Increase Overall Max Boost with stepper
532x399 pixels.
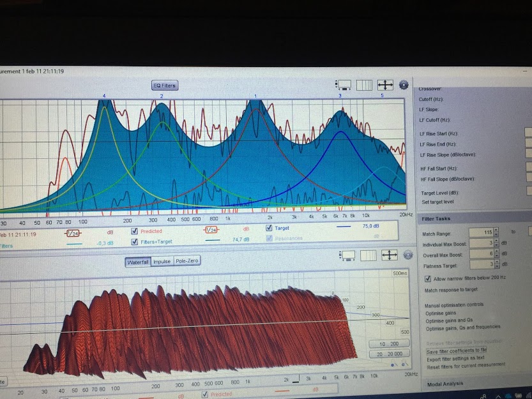[x=498, y=252]
